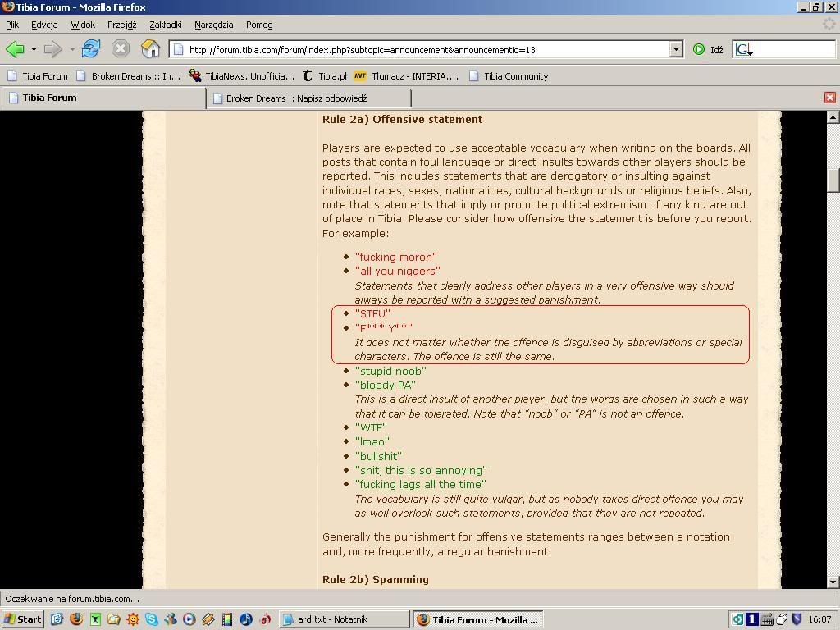Click the page scrollbar down arrow
The height and width of the screenshot is (630, 840).
click(833, 582)
